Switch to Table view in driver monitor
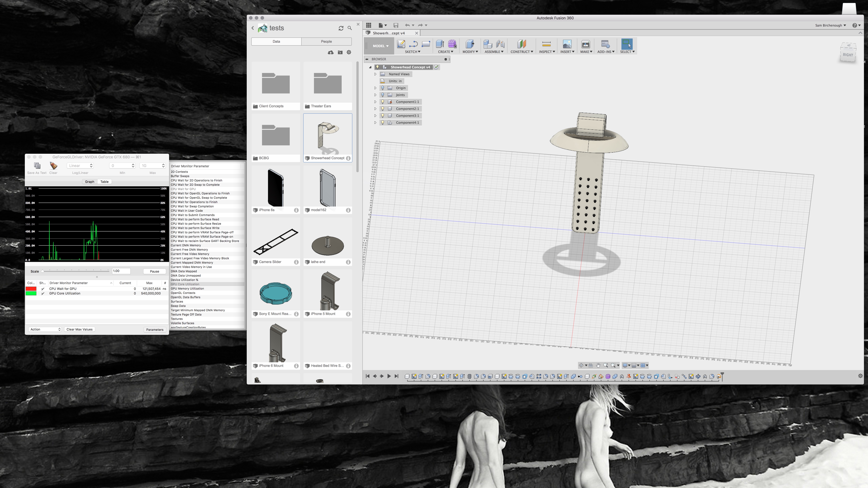Image resolution: width=868 pixels, height=488 pixels. [x=104, y=182]
